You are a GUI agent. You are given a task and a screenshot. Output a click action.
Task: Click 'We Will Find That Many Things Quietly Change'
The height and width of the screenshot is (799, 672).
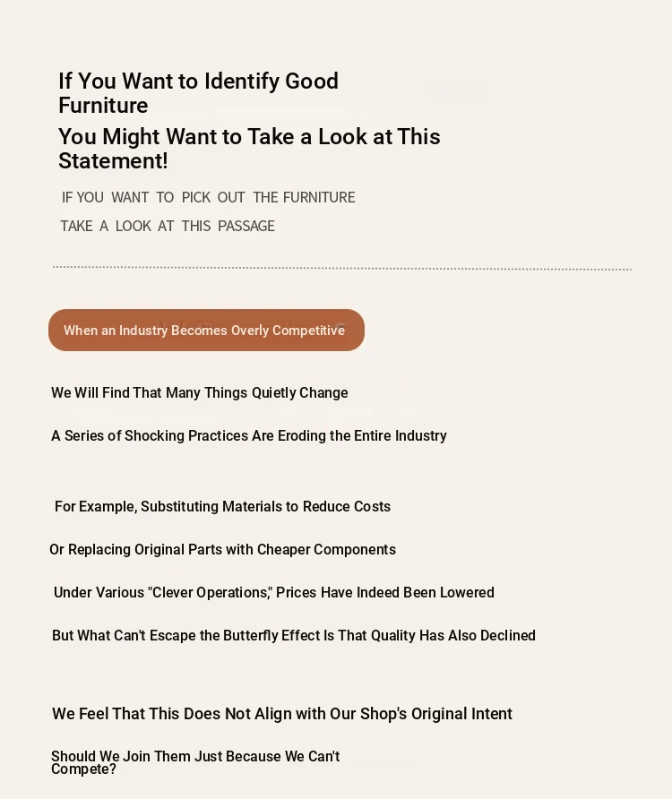tap(199, 393)
